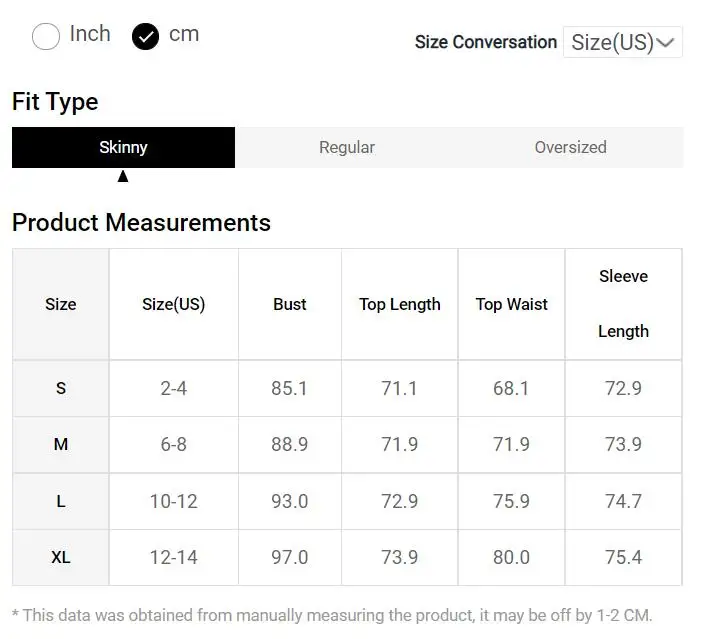Switch to the Skinny fit tab
Image resolution: width=706 pixels, height=639 pixels.
(x=123, y=147)
